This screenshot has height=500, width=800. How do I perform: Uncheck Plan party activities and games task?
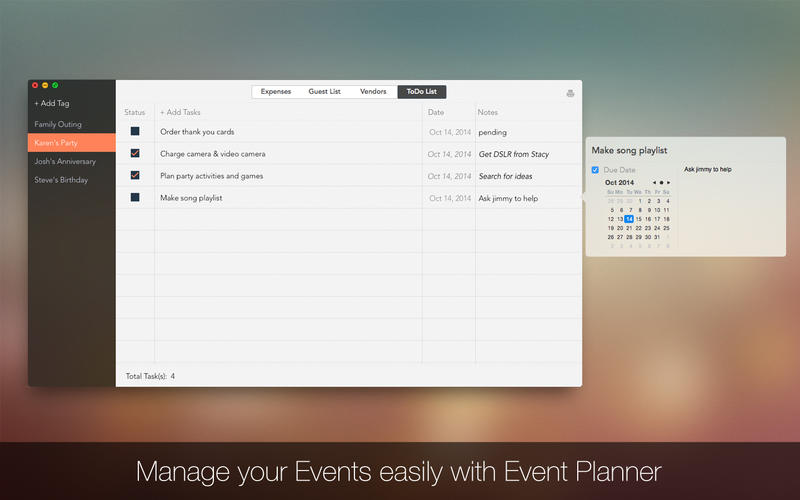(x=135, y=175)
